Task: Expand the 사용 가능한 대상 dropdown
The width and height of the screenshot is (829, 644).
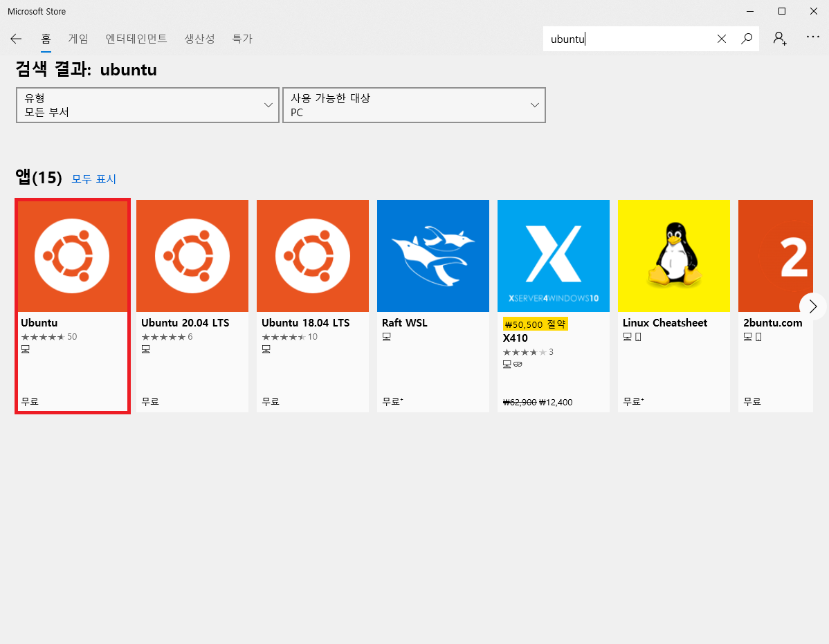Action: [414, 105]
